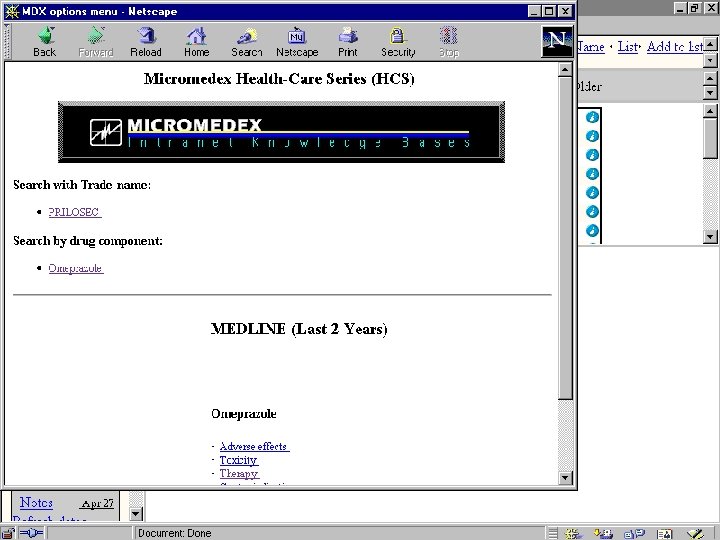
Task: Open the Toxicity MEDLINE link
Action: click(239, 460)
